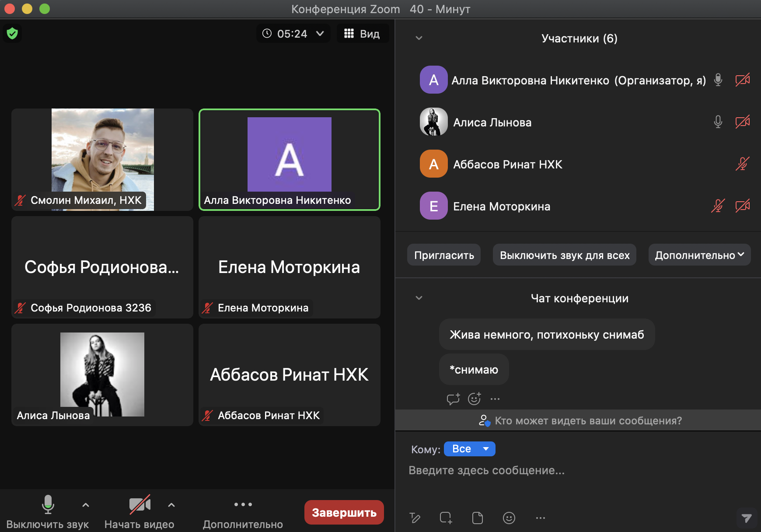
Task: Click the Начать видео camera button
Action: point(140,512)
